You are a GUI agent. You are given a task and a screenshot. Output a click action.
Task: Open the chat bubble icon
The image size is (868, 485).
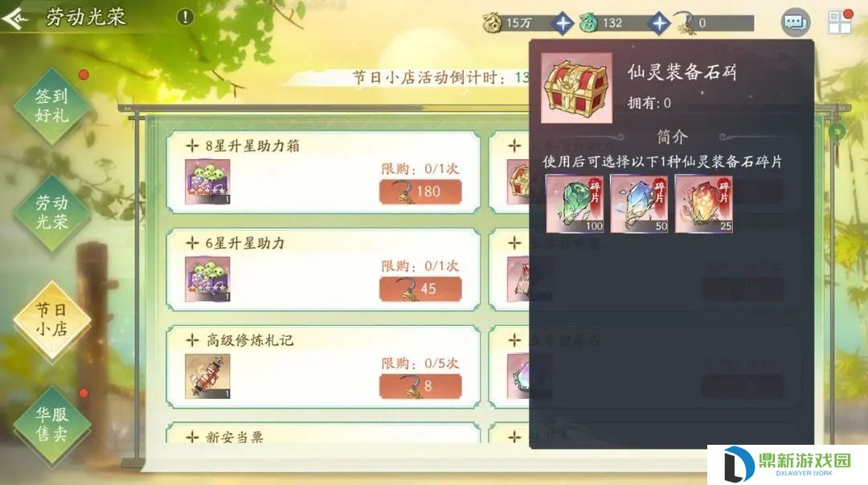796,23
